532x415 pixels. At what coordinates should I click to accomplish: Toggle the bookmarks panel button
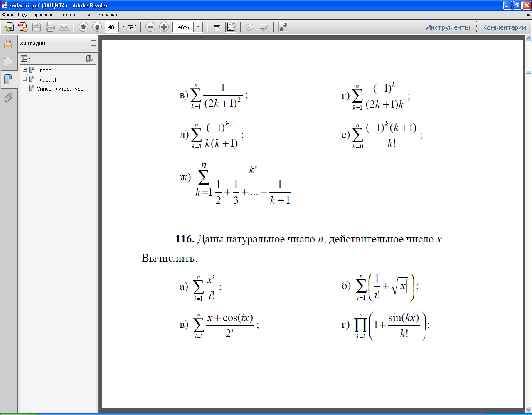pyautogui.click(x=8, y=79)
